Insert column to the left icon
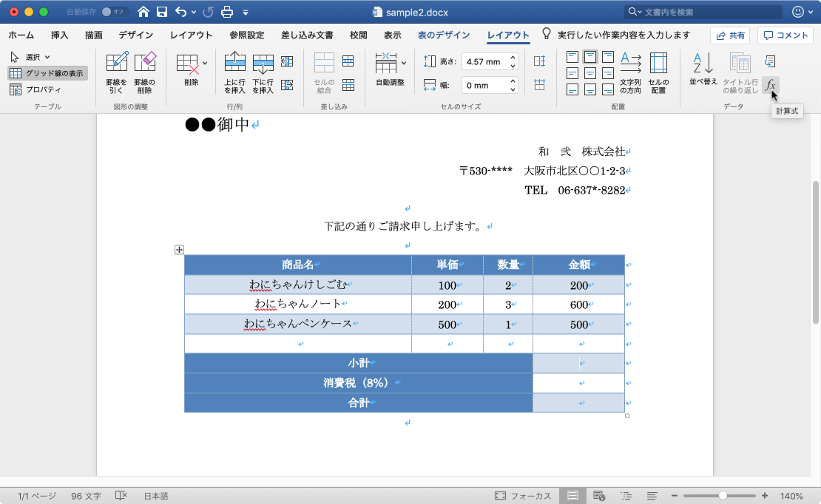The width and height of the screenshot is (821, 504). [x=287, y=62]
